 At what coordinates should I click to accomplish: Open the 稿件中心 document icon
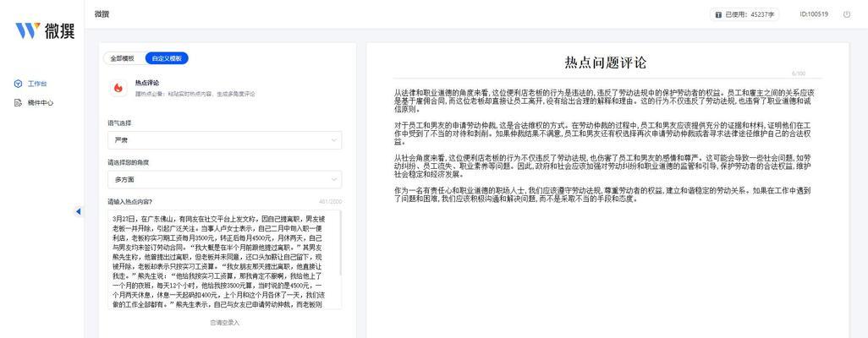pos(18,103)
